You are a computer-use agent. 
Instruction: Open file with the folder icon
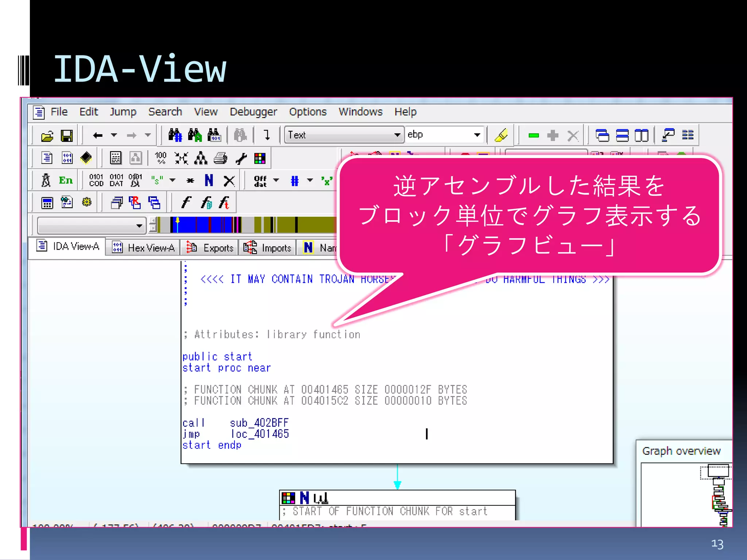pos(47,136)
